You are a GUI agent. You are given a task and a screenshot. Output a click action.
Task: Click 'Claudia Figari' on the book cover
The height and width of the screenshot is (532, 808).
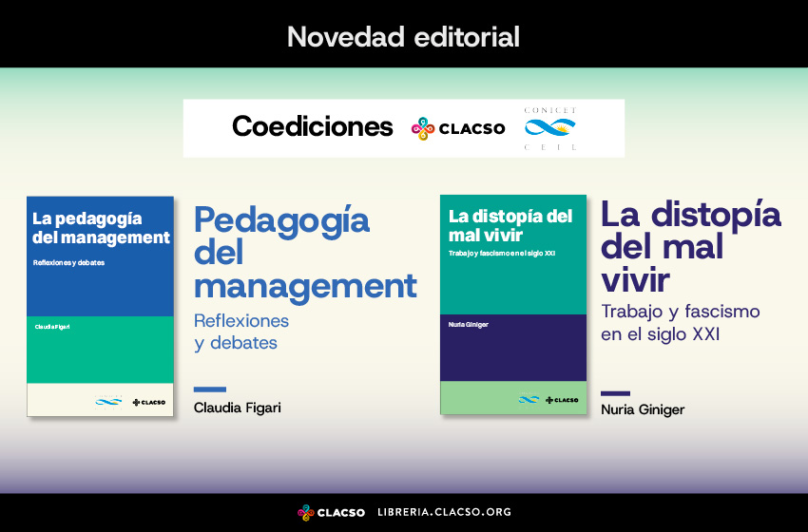pyautogui.click(x=52, y=327)
